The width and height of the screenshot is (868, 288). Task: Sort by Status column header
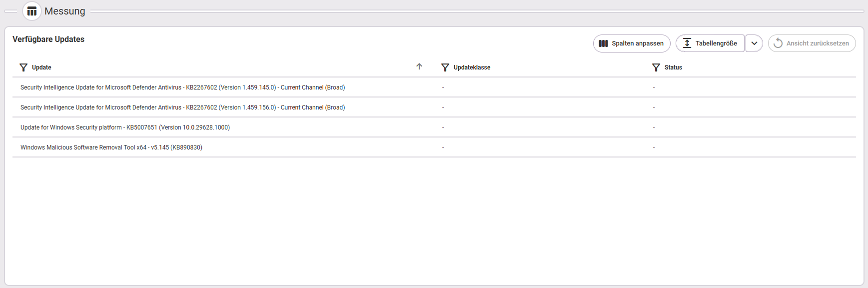[673, 67]
